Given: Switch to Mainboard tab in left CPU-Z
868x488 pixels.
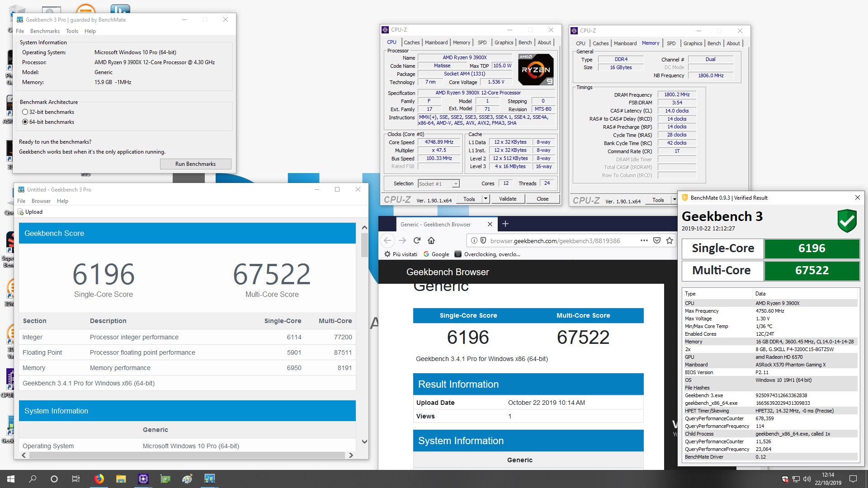Looking at the screenshot, I should pyautogui.click(x=436, y=42).
